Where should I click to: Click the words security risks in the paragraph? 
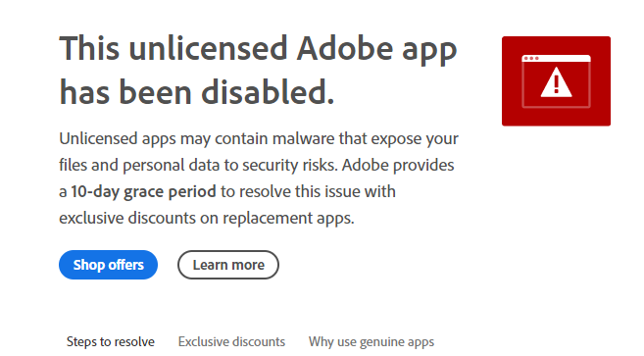tap(289, 166)
